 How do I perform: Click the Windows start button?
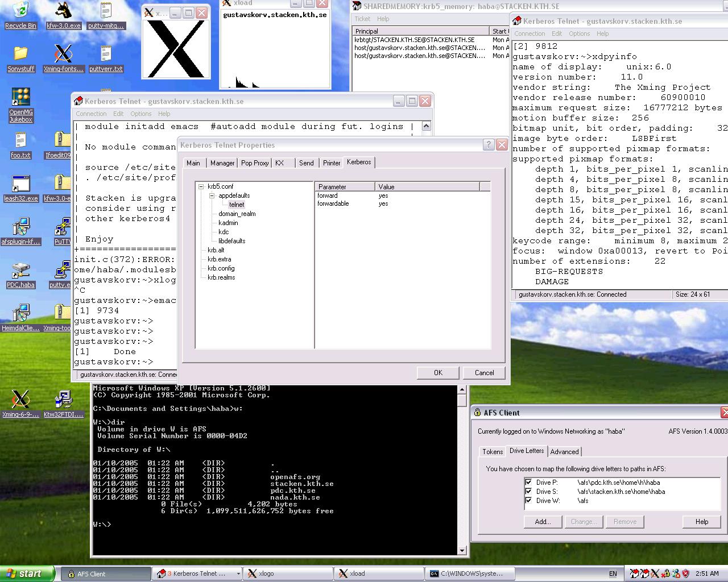(28, 573)
